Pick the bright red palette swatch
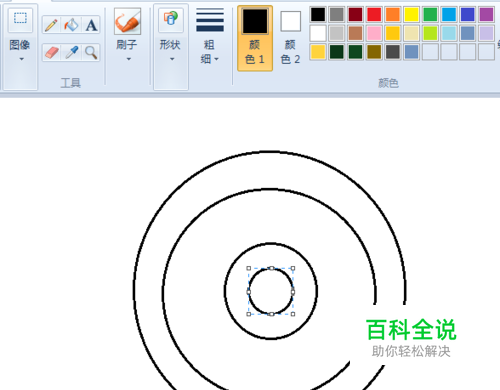The width and height of the screenshot is (500, 390). pos(374,14)
